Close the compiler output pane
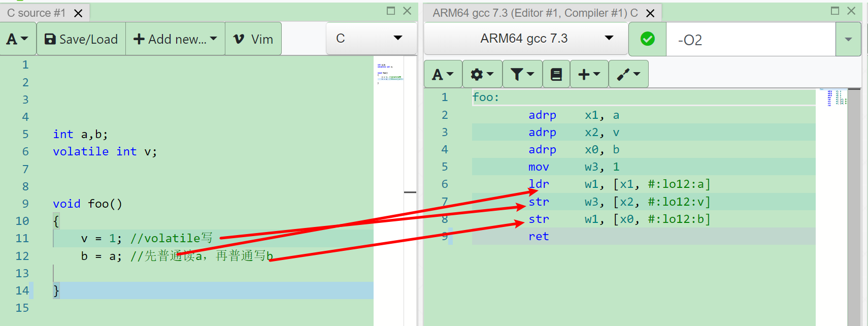Image resolution: width=868 pixels, height=326 pixels. pyautogui.click(x=851, y=11)
